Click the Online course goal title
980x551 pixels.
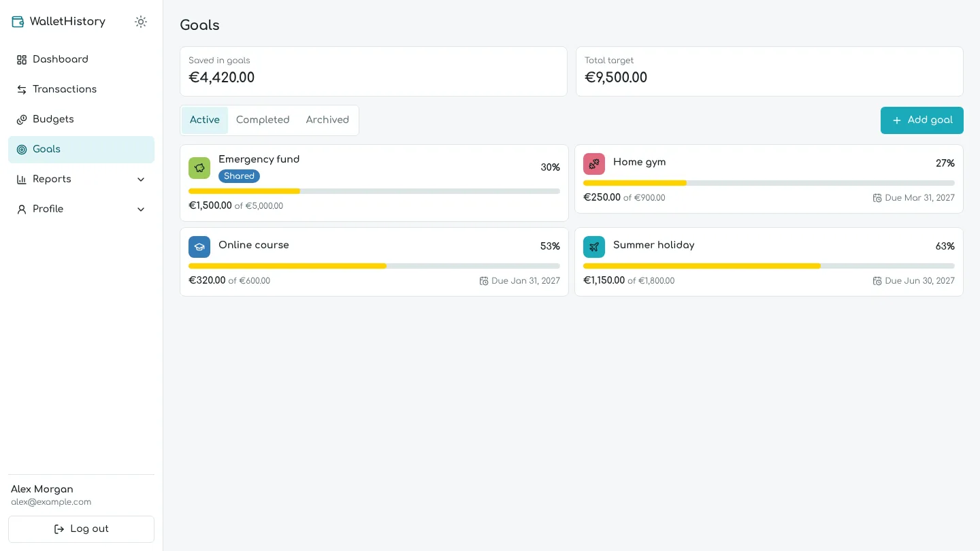(x=254, y=245)
